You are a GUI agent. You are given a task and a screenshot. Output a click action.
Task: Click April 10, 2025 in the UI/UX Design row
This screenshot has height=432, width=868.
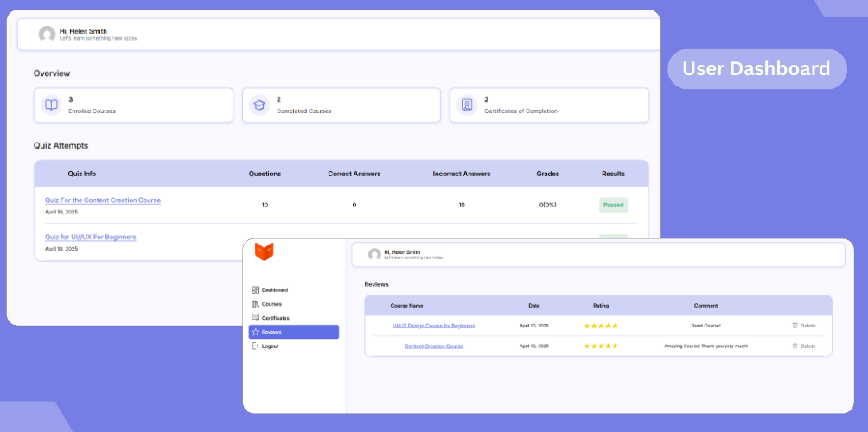(x=534, y=326)
